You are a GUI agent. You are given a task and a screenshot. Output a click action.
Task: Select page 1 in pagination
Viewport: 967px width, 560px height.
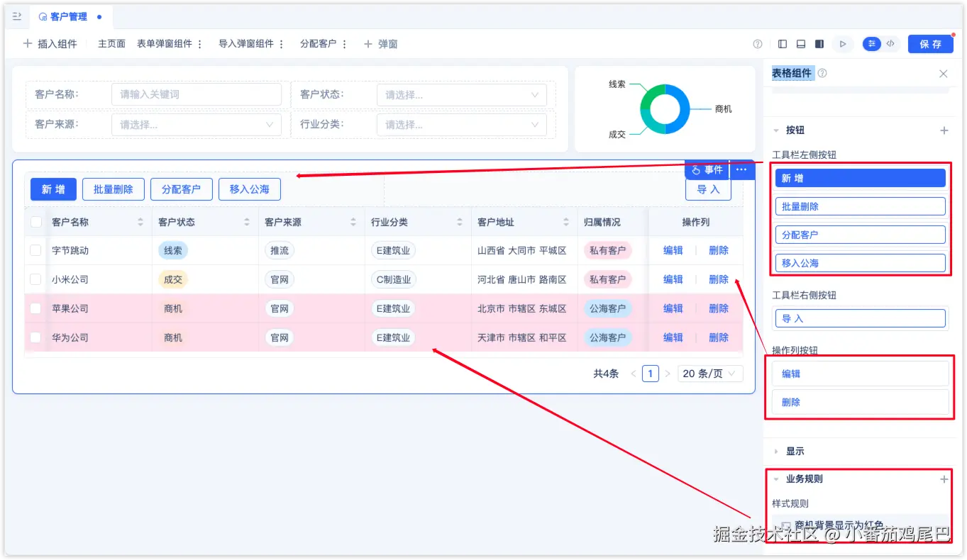pos(651,374)
